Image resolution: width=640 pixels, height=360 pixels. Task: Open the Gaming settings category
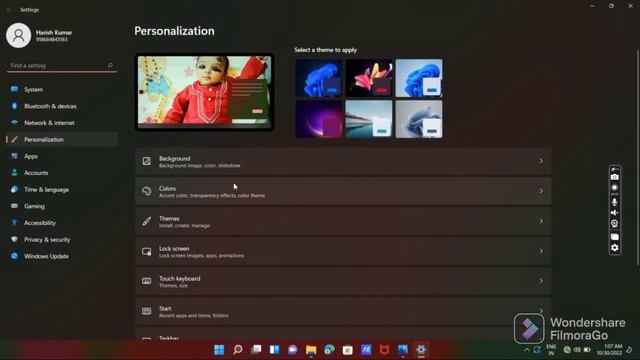click(62, 206)
